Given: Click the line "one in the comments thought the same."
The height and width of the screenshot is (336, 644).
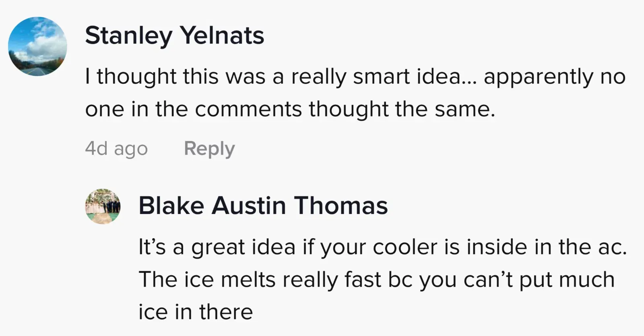Looking at the screenshot, I should point(290,109).
